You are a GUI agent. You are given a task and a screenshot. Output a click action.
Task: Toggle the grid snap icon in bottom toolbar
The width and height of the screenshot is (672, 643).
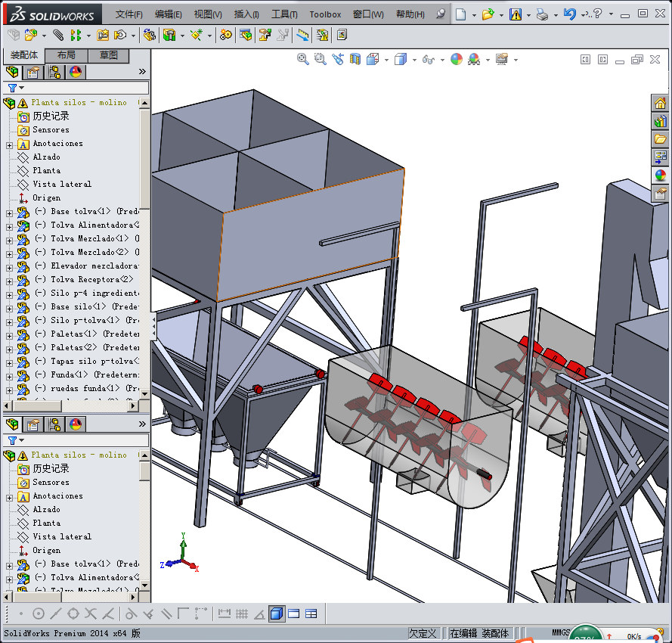point(242,613)
